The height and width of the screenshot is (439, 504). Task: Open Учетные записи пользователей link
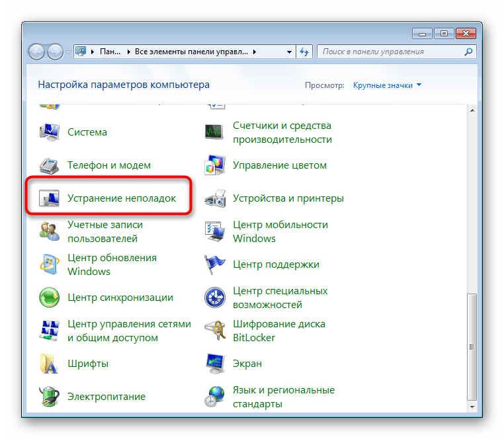105,231
